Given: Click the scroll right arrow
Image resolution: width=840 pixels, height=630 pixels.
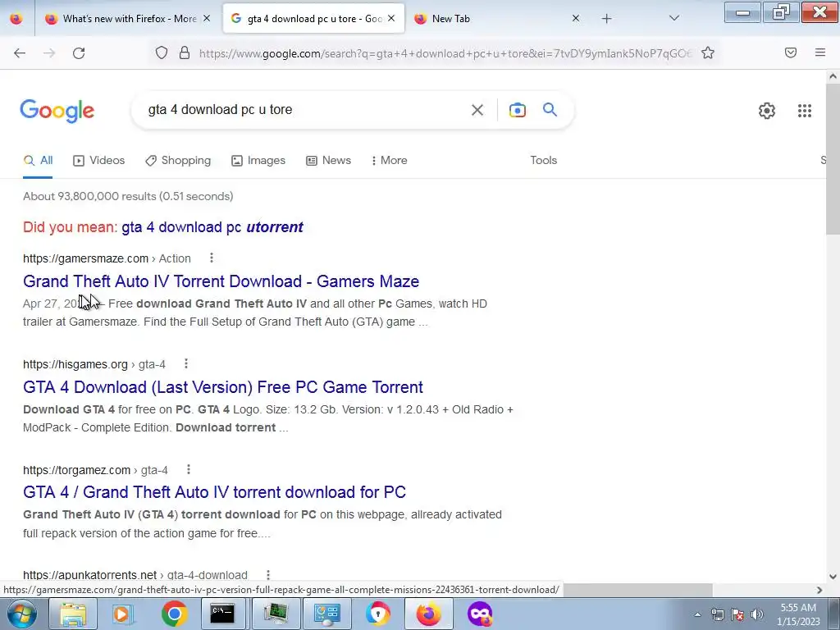Looking at the screenshot, I should click(819, 590).
